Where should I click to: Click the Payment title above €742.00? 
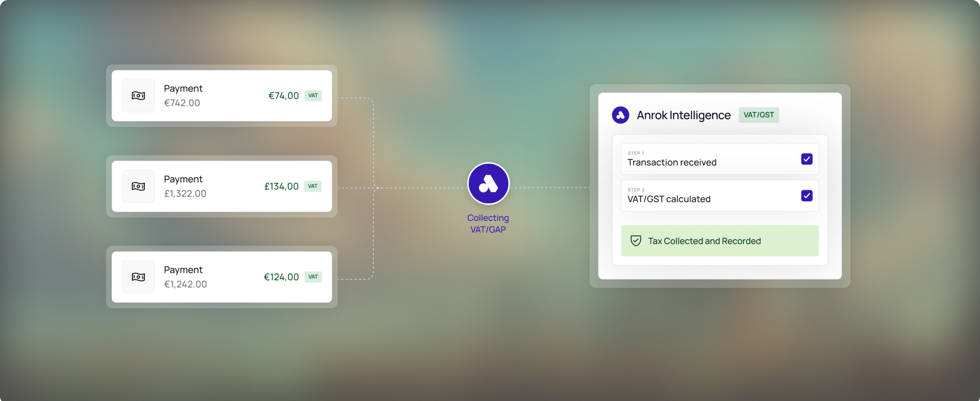(183, 89)
